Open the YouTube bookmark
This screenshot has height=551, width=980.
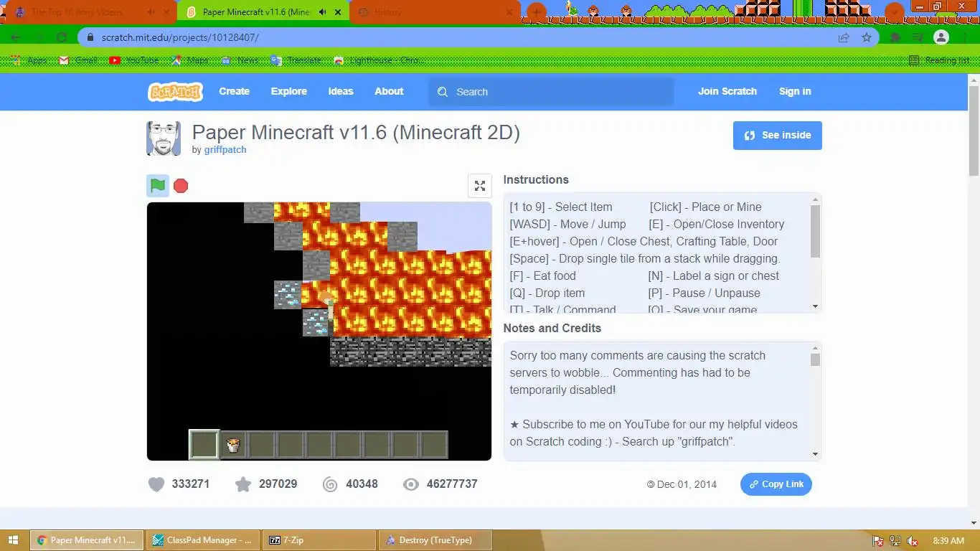tap(134, 60)
